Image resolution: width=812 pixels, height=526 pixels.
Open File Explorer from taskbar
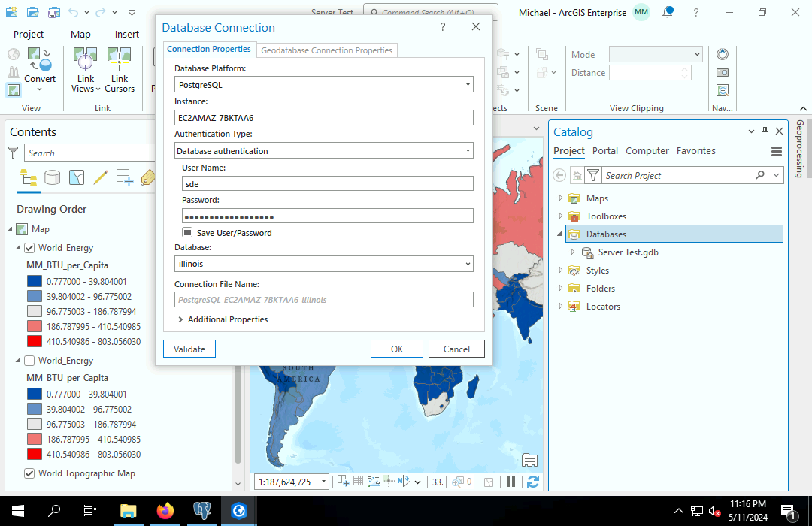click(128, 511)
